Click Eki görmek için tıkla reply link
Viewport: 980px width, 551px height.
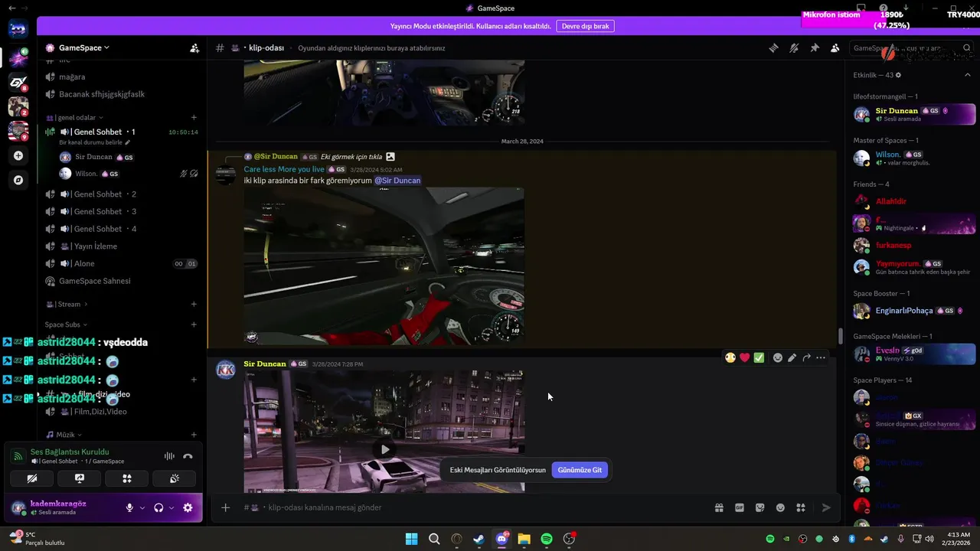pos(351,157)
